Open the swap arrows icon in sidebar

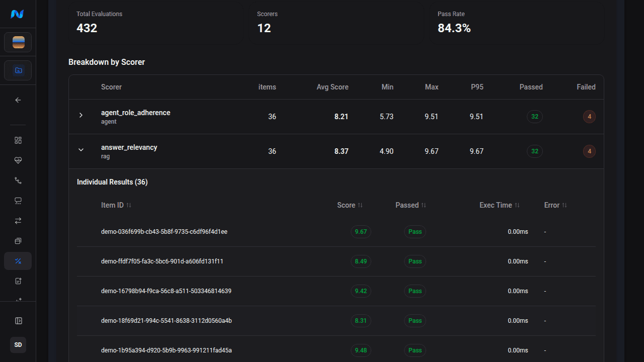click(18, 221)
